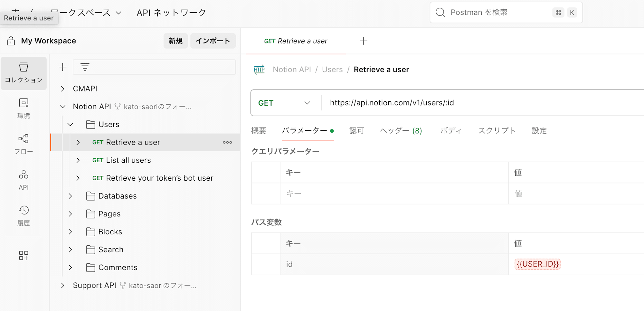This screenshot has width=644, height=311.
Task: Click the collections filter search field
Action: coord(154,67)
